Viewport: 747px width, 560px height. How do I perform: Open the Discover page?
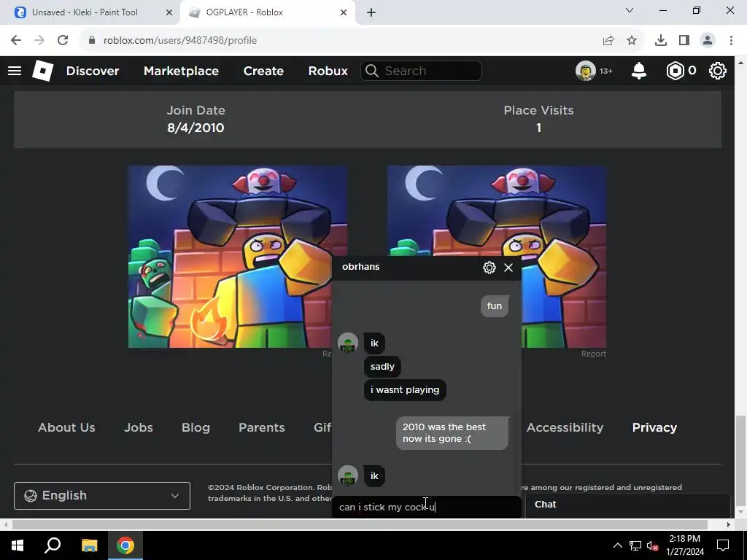tap(93, 71)
